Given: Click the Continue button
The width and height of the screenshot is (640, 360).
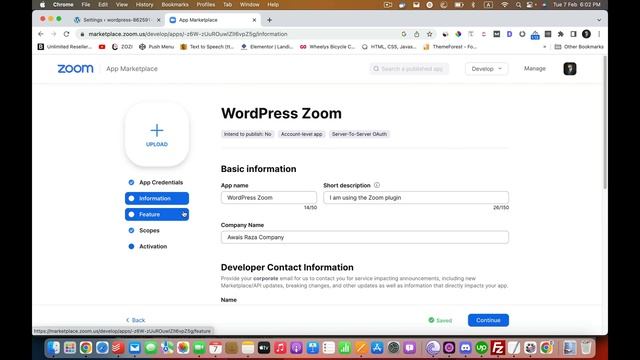Looking at the screenshot, I should (x=488, y=320).
